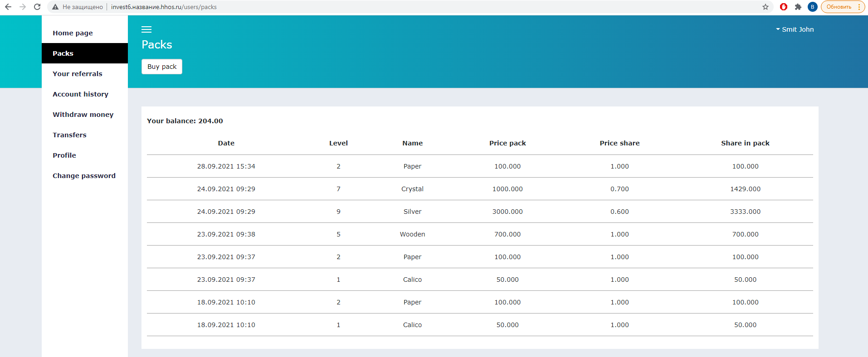Click the Silver pack name

click(x=412, y=212)
